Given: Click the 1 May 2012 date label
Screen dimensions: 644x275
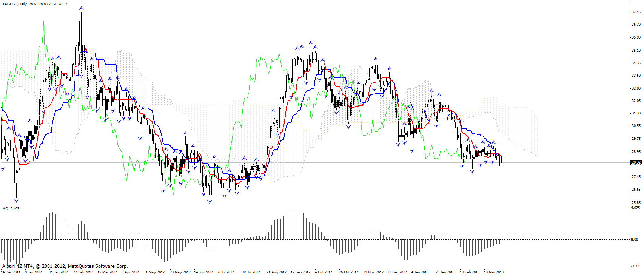Looking at the screenshot, I should [155, 272].
